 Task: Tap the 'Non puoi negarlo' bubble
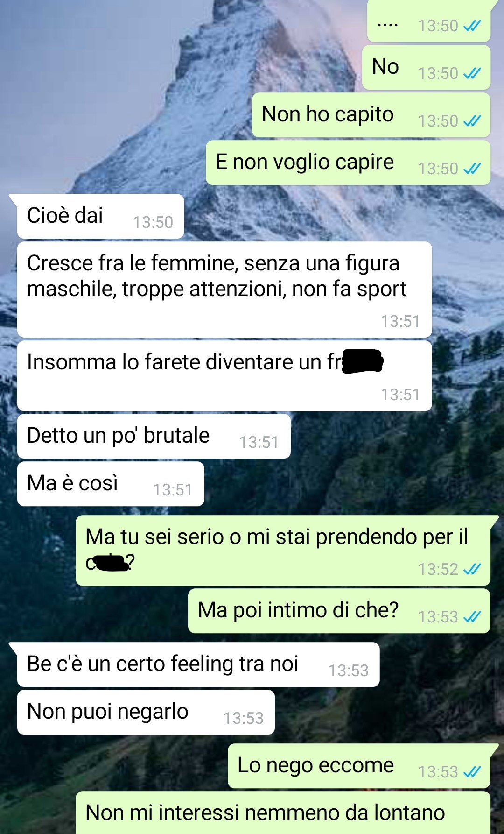click(146, 712)
